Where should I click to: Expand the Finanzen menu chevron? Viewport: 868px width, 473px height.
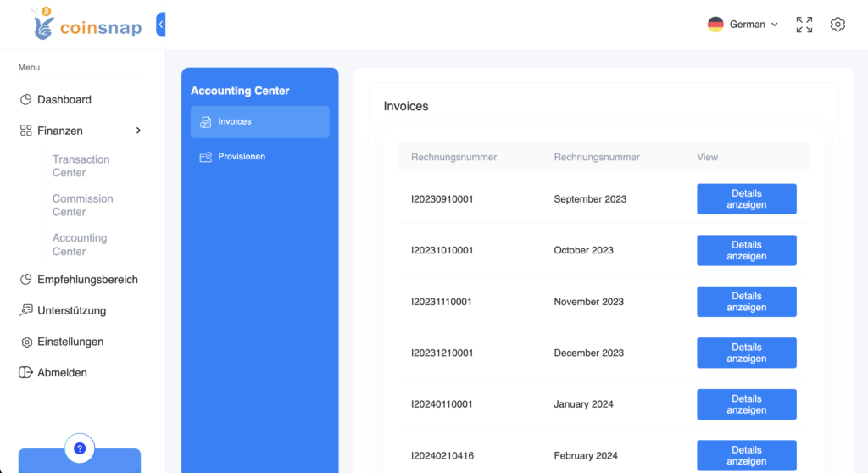coord(138,131)
